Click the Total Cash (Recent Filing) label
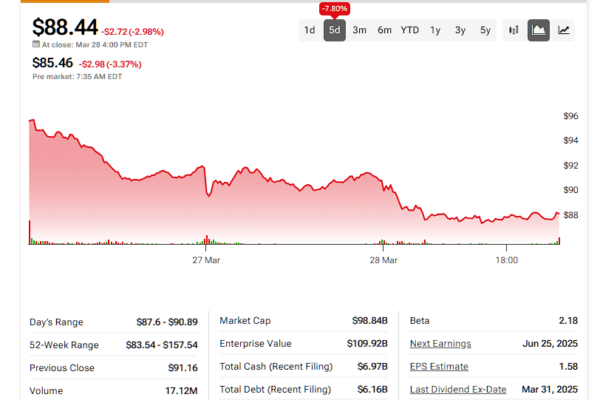The width and height of the screenshot is (600, 400). tap(276, 367)
